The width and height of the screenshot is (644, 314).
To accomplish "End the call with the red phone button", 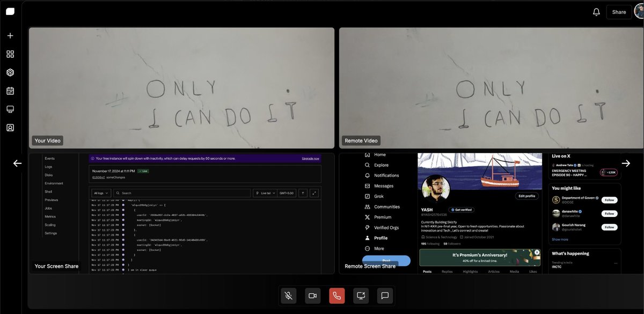I will pos(336,295).
